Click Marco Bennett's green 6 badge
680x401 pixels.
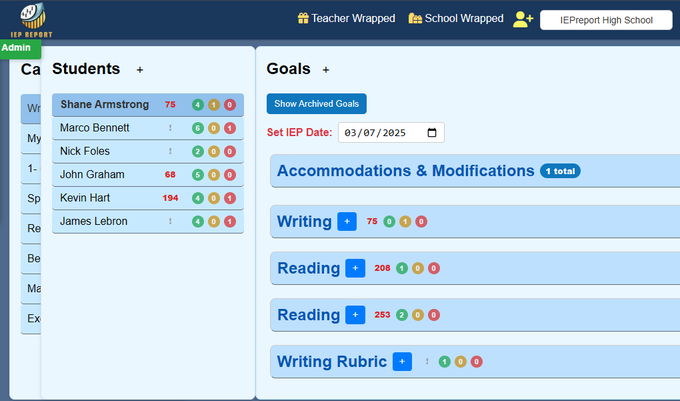coord(198,128)
